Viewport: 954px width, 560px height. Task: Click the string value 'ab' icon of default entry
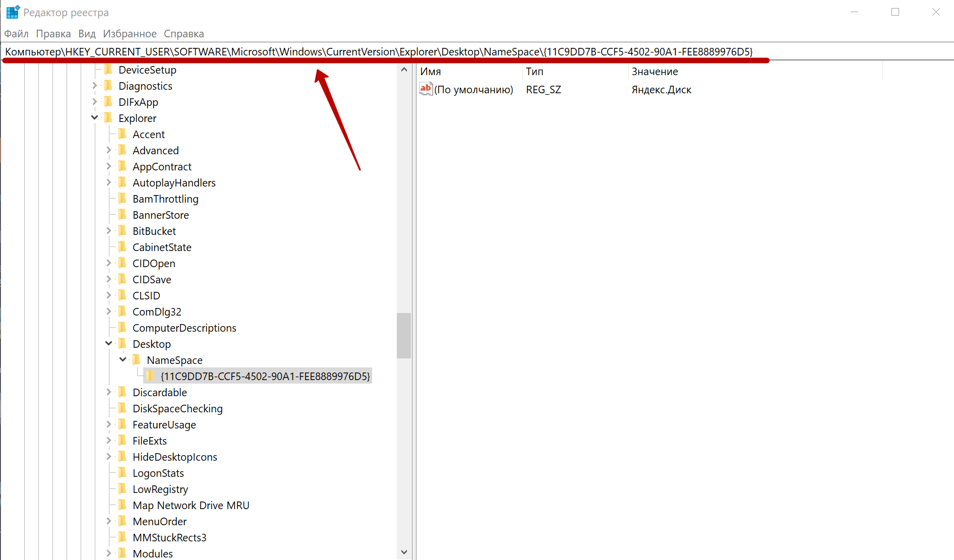(426, 89)
